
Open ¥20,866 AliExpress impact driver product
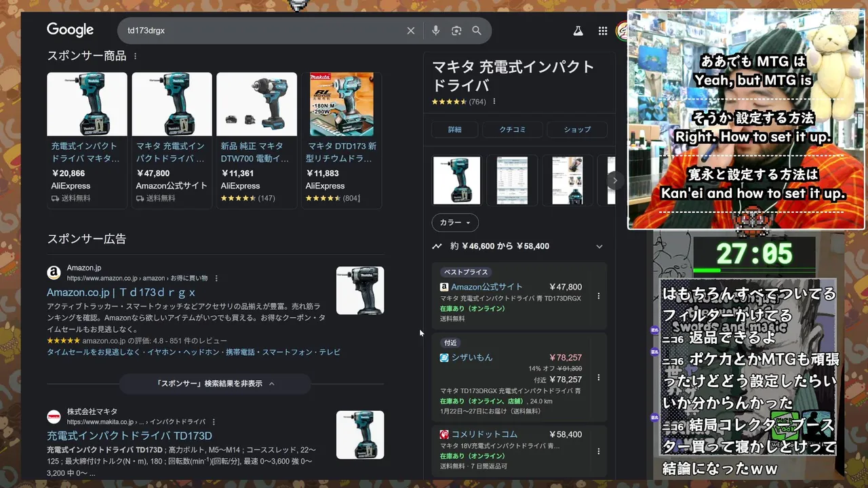point(87,139)
